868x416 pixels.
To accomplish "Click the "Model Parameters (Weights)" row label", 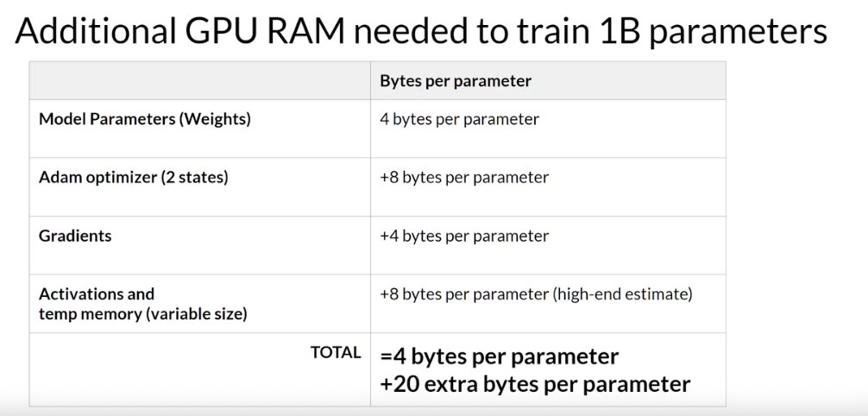I will [144, 119].
